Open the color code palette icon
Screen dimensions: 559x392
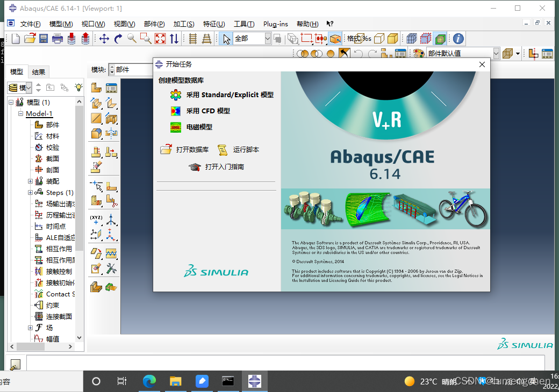click(418, 54)
